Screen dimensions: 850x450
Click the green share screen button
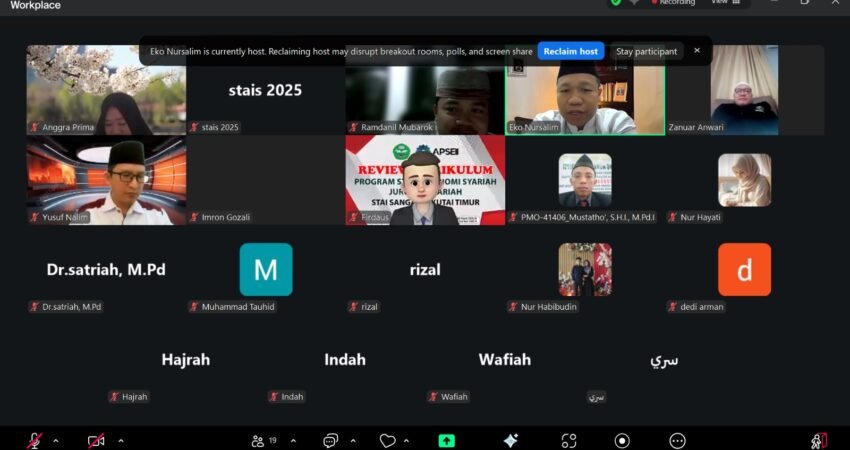click(446, 440)
